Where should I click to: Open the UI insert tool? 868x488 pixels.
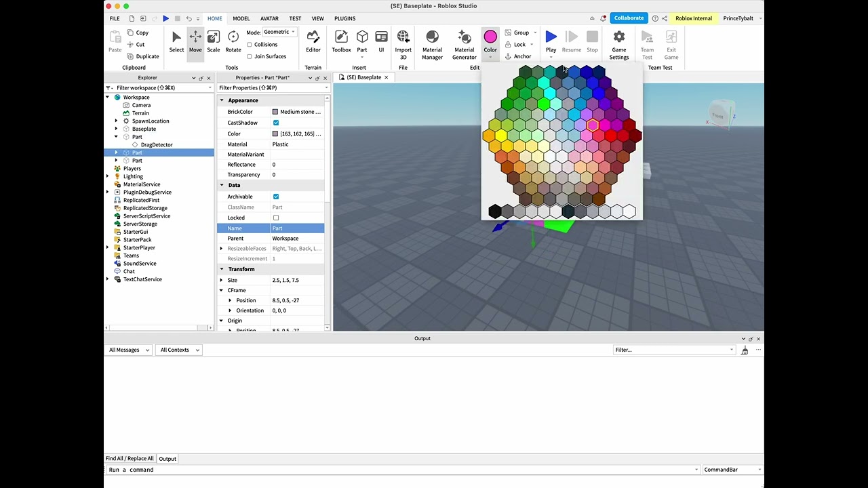(381, 42)
